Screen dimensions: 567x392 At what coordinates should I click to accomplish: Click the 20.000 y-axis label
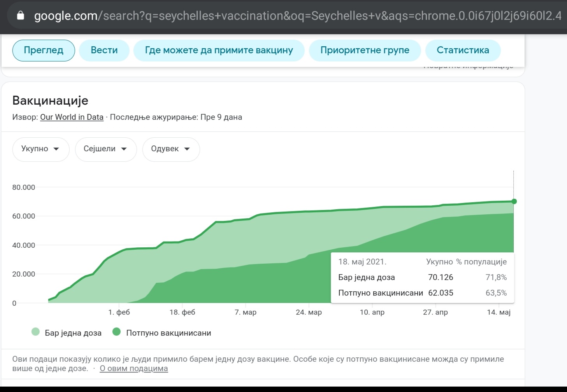tap(24, 274)
